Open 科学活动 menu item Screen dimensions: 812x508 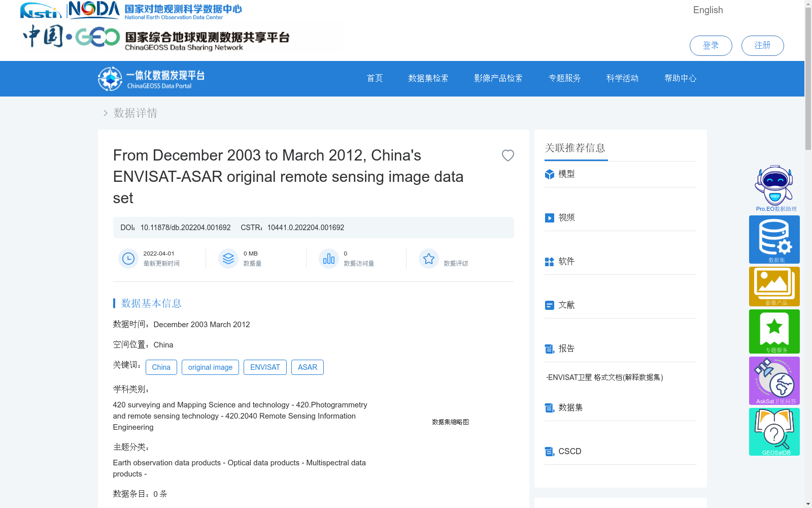coord(622,78)
